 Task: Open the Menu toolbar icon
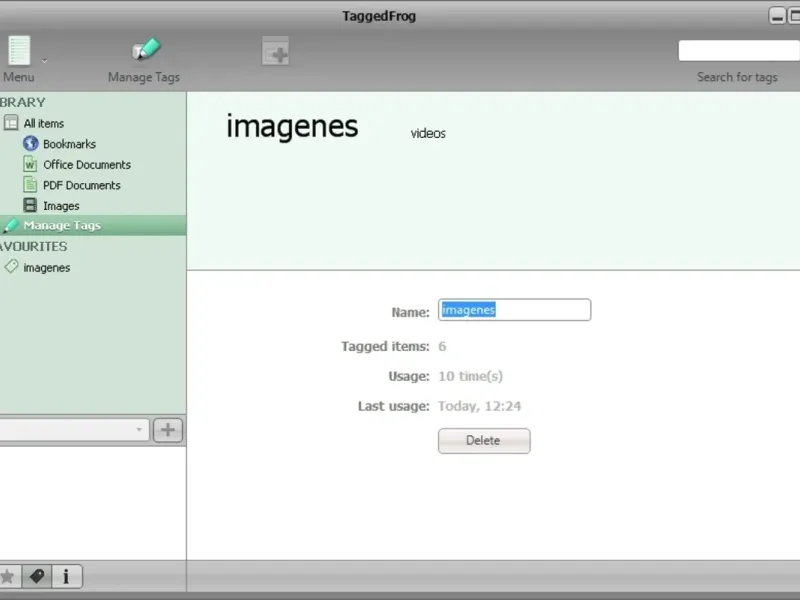coord(19,51)
